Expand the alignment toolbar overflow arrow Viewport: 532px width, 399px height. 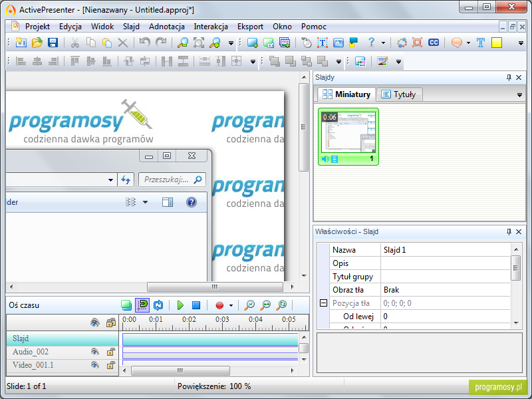(253, 62)
